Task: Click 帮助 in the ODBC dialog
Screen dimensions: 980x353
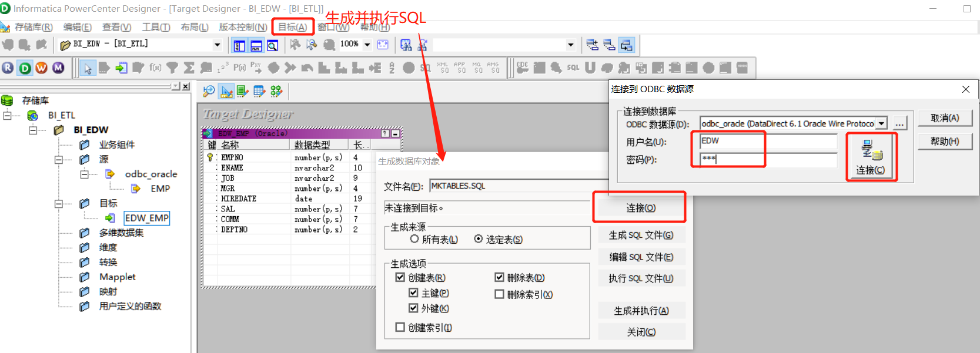Action: 945,141
